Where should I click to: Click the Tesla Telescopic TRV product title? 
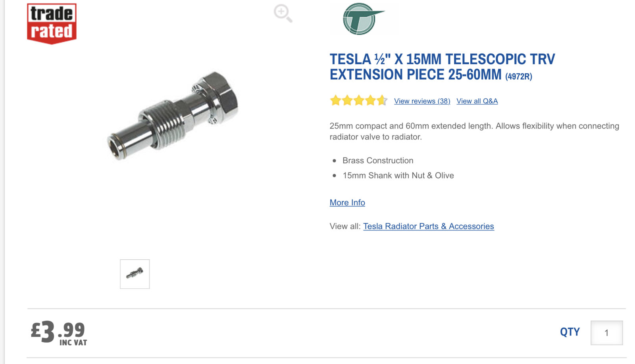[x=442, y=67]
